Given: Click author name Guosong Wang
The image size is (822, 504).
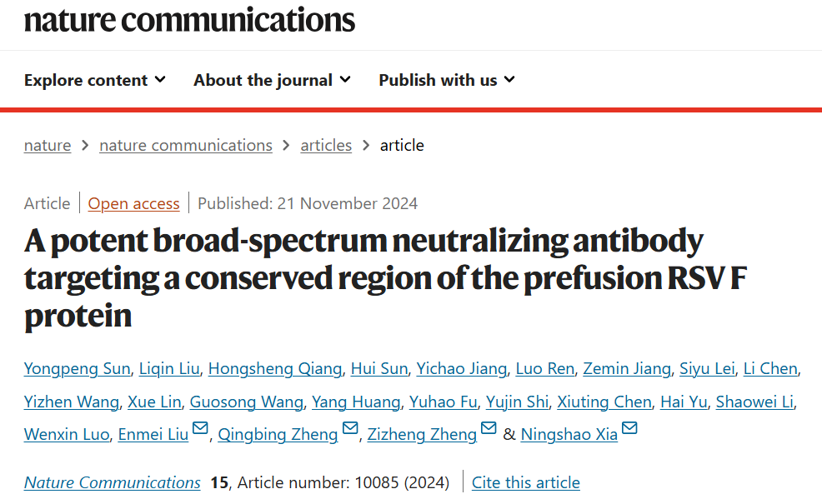Looking at the screenshot, I should (x=247, y=402).
